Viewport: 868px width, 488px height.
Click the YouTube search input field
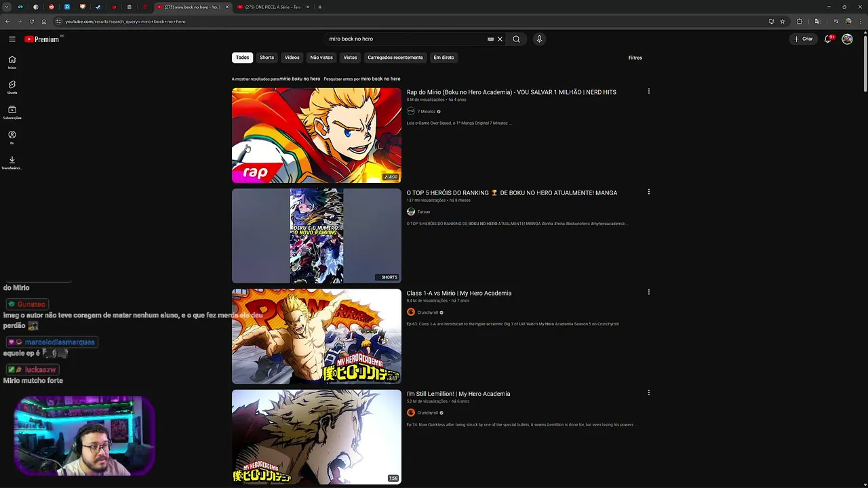coord(406,39)
